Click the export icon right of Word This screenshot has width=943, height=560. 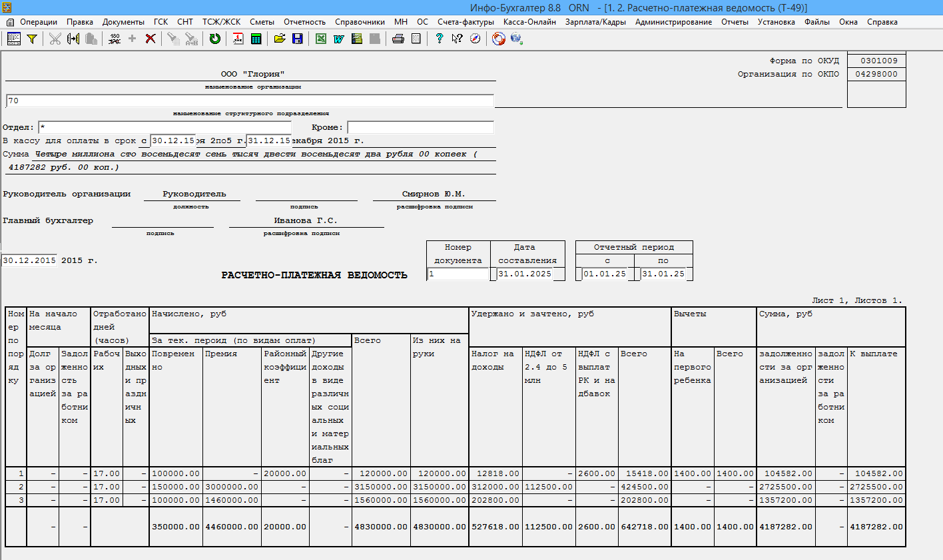coord(357,39)
